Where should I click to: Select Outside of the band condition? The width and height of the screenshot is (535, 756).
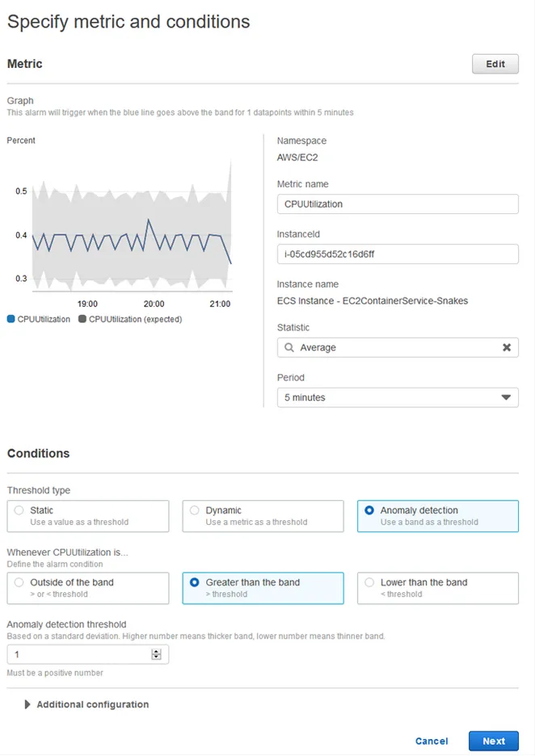tap(19, 582)
